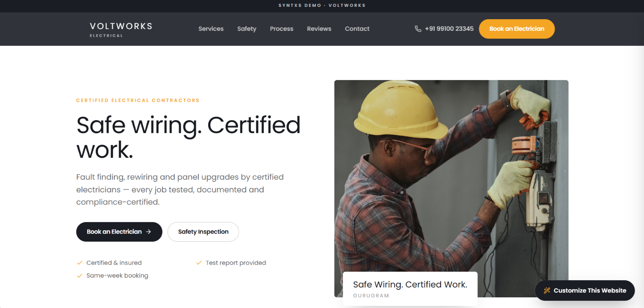Open Customize This Website button
644x308 pixels.
(585, 290)
